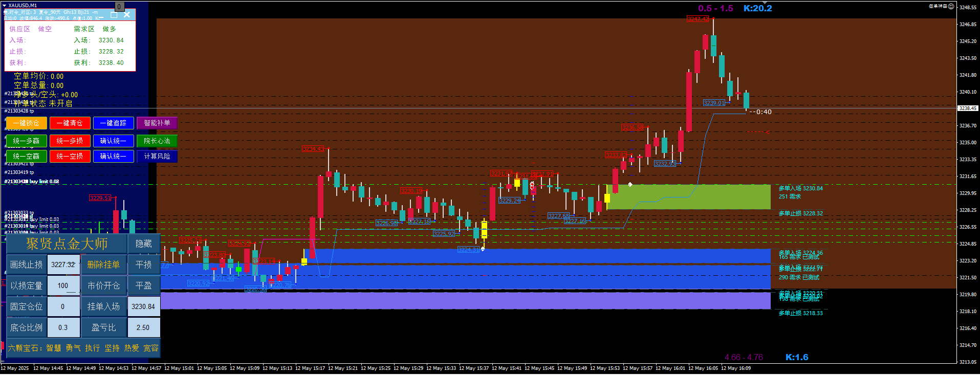Click the 以损定量 button
The width and height of the screenshot is (980, 375).
27,285
